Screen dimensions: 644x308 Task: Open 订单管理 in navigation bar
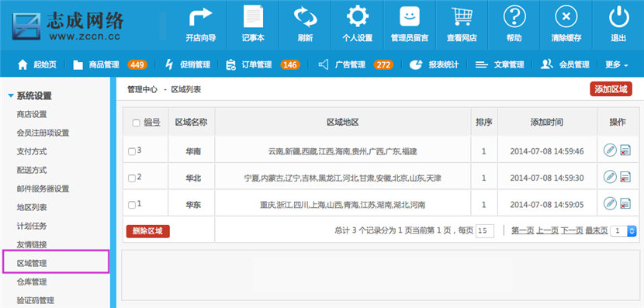click(249, 64)
